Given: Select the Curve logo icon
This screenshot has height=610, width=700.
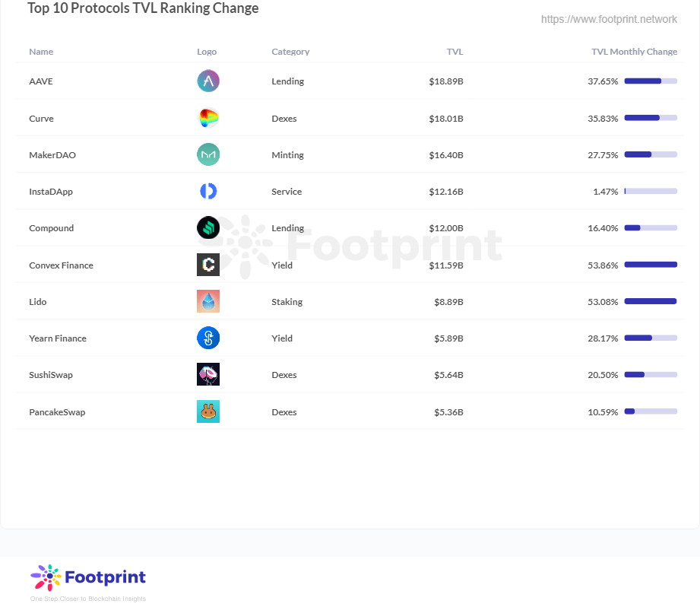Looking at the screenshot, I should point(207,118).
